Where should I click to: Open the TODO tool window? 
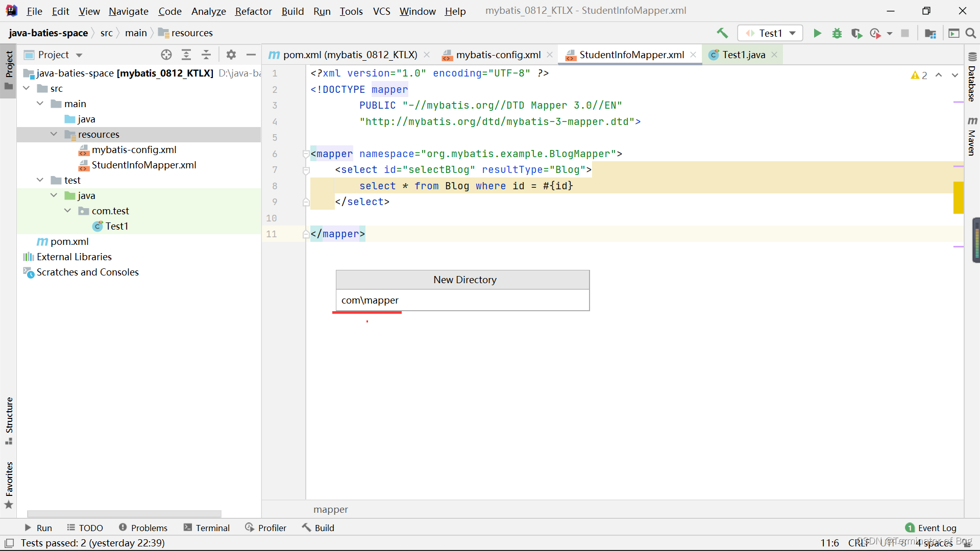(85, 528)
